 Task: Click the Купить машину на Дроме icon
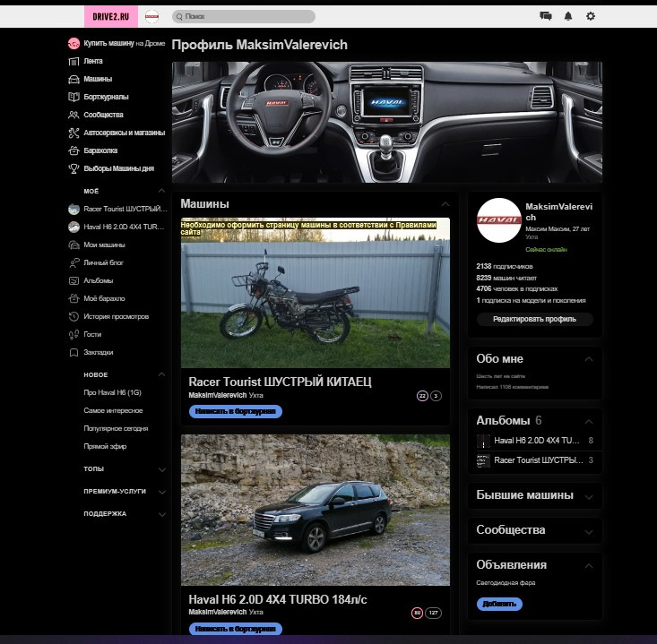(73, 44)
